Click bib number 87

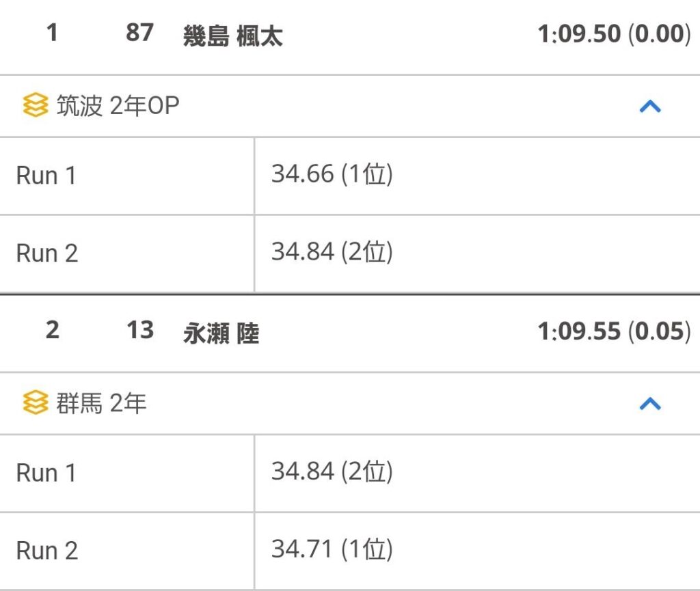[x=139, y=33]
